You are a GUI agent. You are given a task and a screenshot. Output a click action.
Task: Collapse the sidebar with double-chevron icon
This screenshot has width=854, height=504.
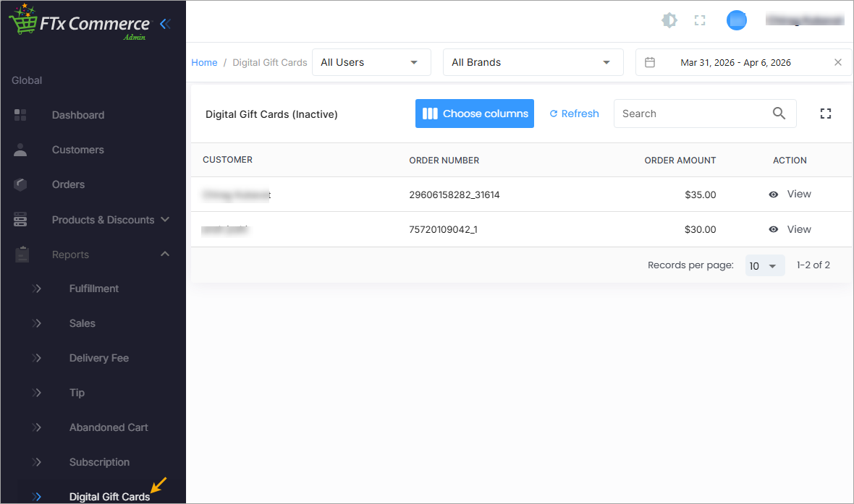[165, 24]
